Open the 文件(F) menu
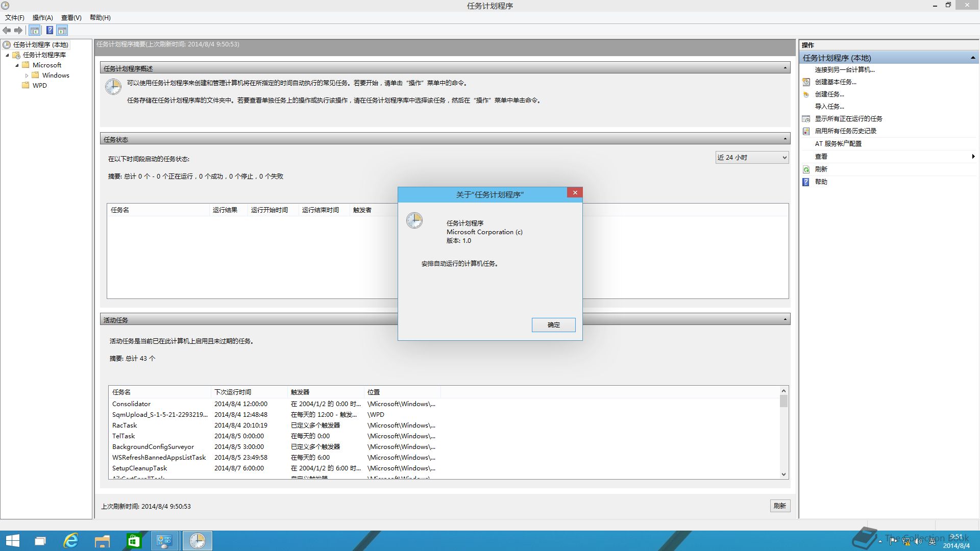980x551 pixels. pos(15,18)
